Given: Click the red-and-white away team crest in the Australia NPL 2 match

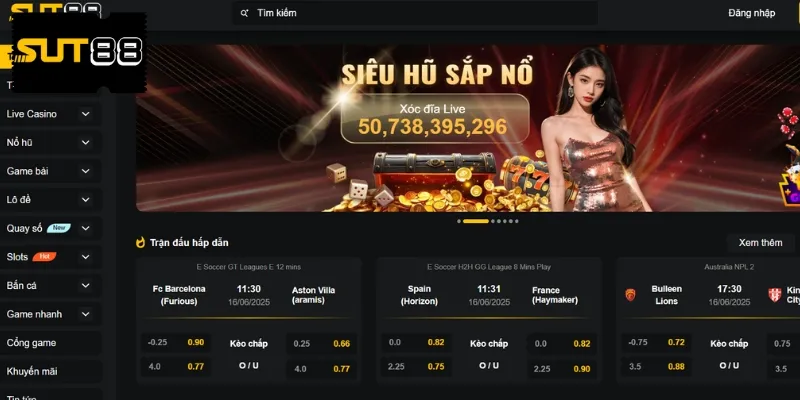Looking at the screenshot, I should click(774, 295).
